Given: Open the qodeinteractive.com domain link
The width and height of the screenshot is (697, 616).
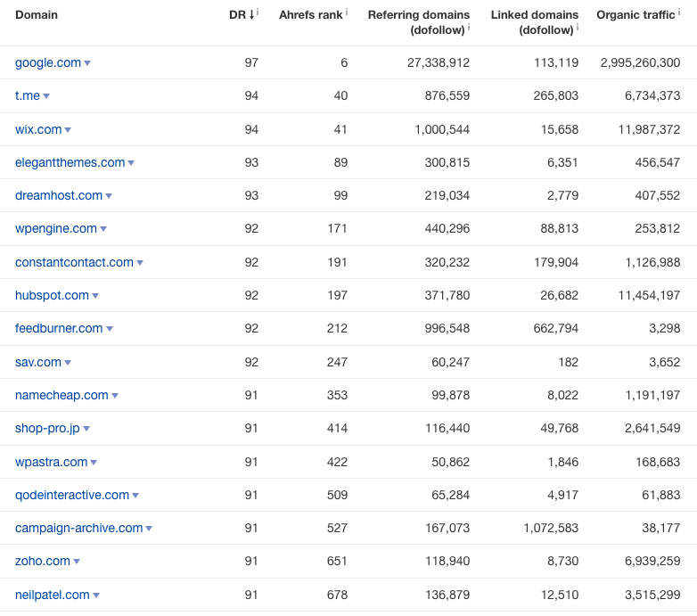Looking at the screenshot, I should pos(72,495).
